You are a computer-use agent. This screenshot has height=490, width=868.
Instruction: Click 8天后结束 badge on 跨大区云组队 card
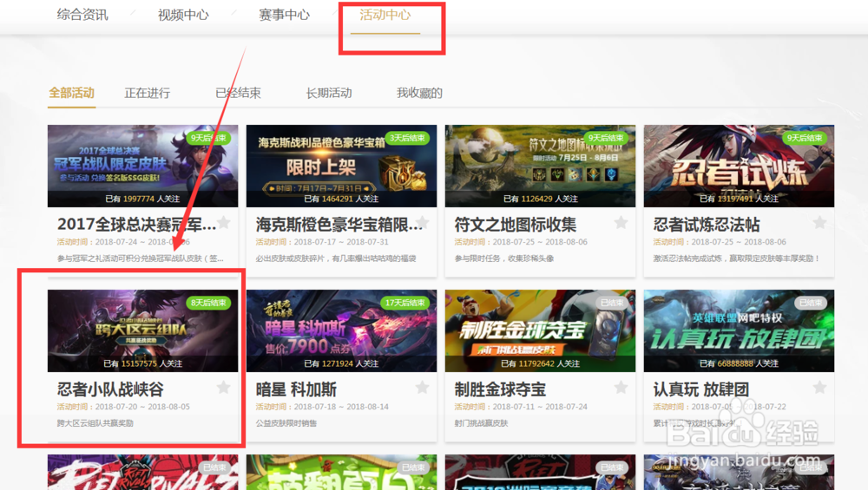tap(208, 303)
